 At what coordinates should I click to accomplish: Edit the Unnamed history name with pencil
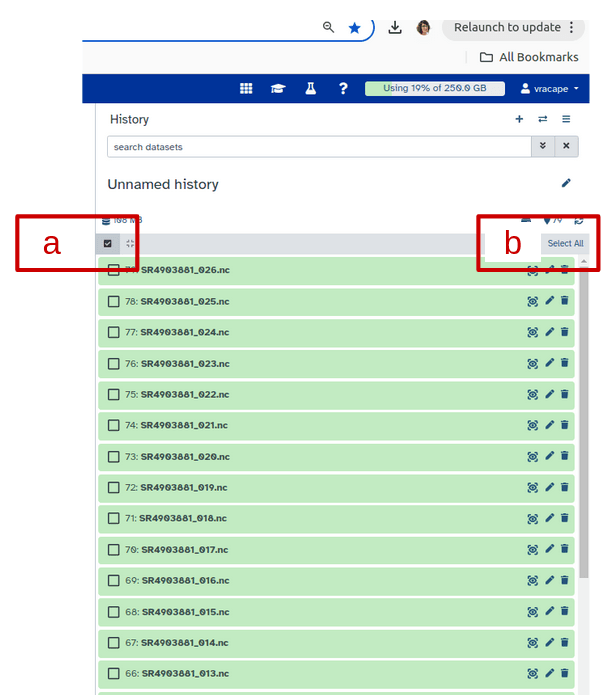566,183
